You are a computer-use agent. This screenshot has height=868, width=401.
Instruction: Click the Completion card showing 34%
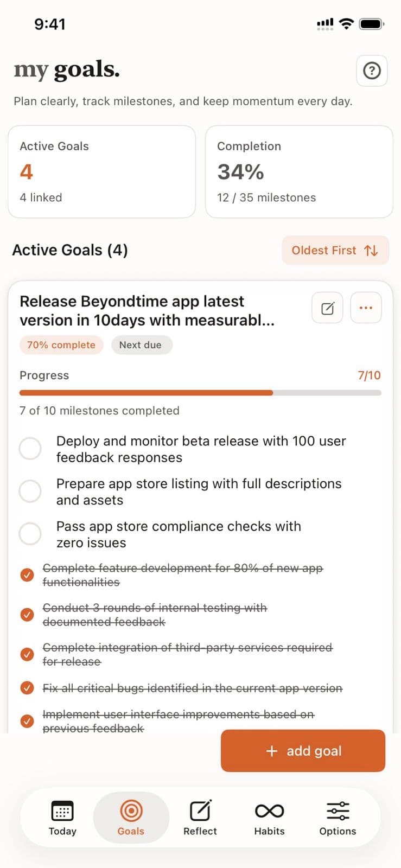coord(299,171)
